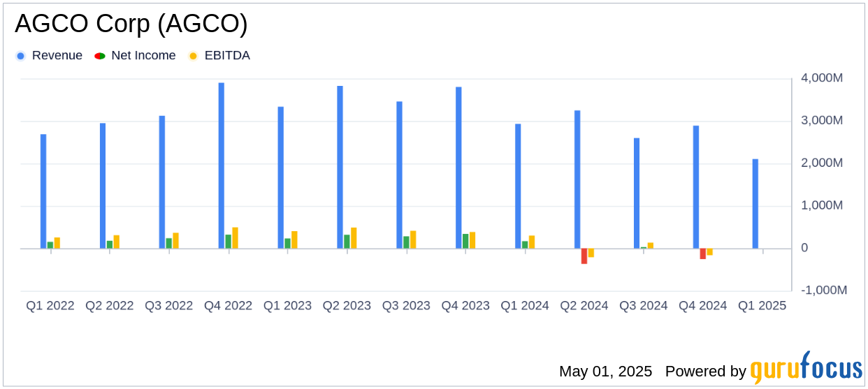Toggle the EBITDA legend item

[x=219, y=56]
